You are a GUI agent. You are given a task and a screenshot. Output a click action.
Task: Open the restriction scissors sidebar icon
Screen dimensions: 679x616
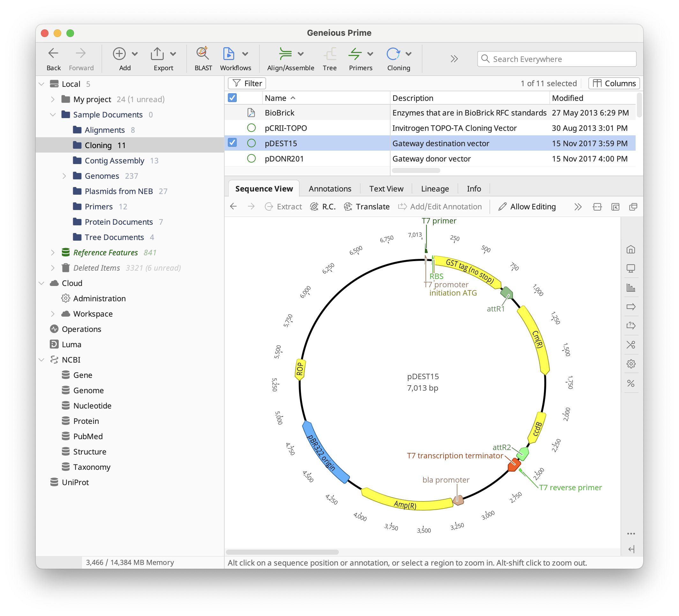(631, 345)
